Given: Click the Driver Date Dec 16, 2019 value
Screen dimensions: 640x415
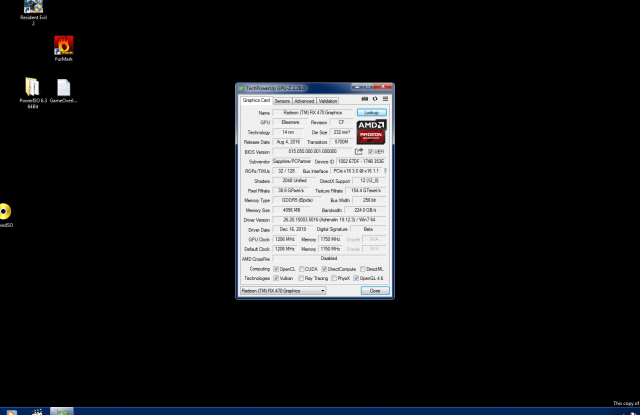Looking at the screenshot, I should (x=292, y=229).
